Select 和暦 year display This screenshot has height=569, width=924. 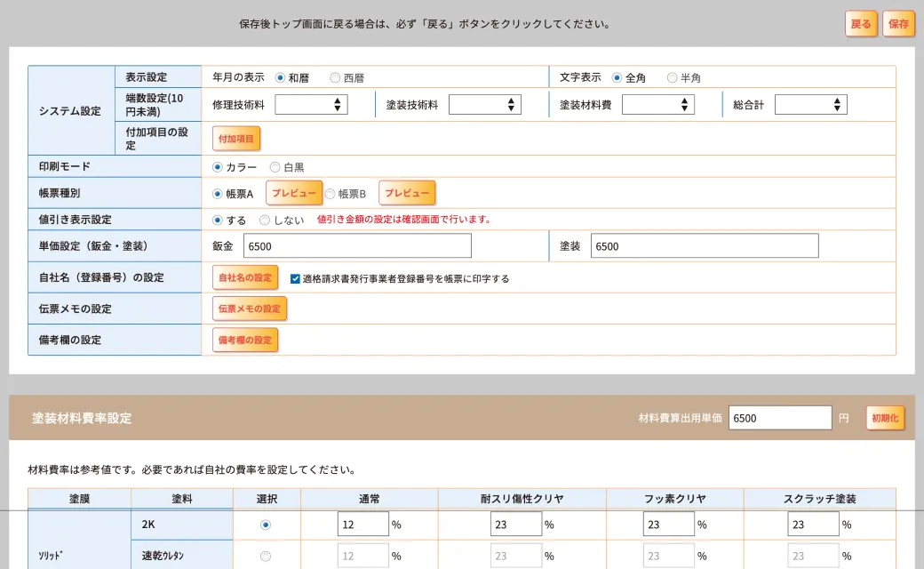pyautogui.click(x=280, y=78)
